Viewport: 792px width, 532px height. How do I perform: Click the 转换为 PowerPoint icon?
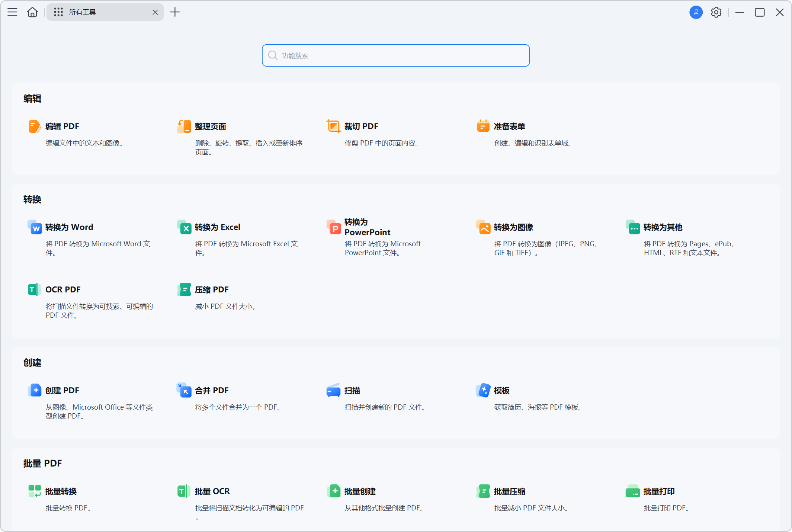tap(334, 227)
